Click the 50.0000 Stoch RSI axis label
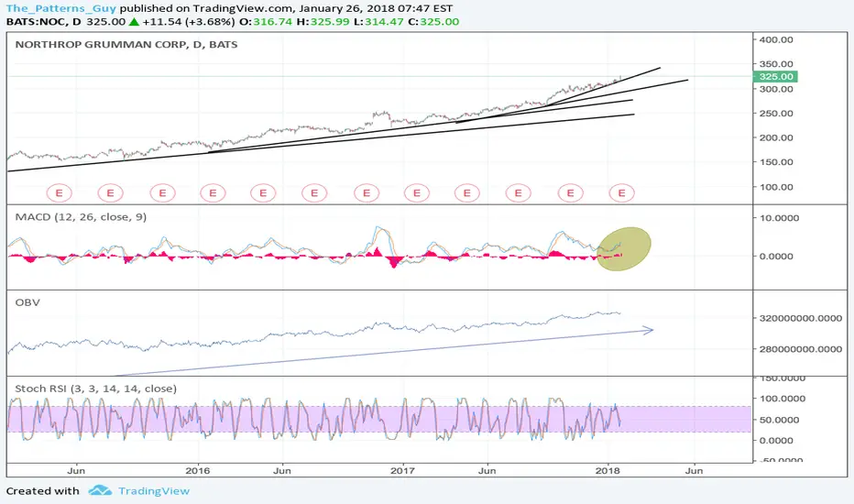The width and height of the screenshot is (854, 504). pos(780,420)
